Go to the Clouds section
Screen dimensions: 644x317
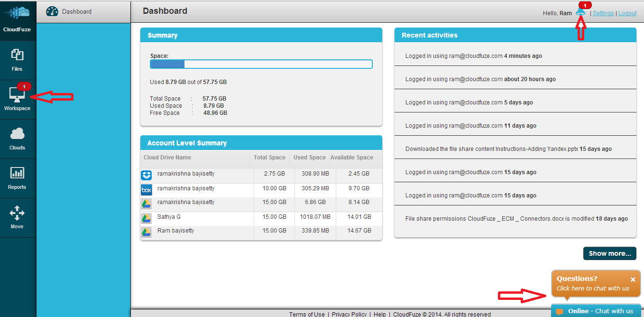[x=17, y=139]
